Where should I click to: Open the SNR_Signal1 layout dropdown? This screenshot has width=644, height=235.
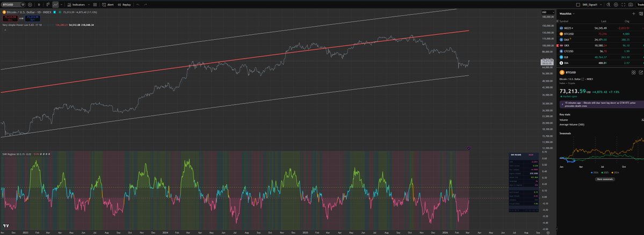(x=592, y=4)
